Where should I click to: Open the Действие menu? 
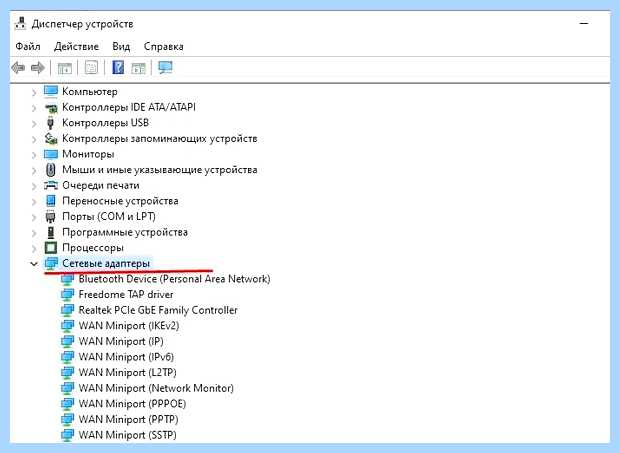[x=76, y=47]
